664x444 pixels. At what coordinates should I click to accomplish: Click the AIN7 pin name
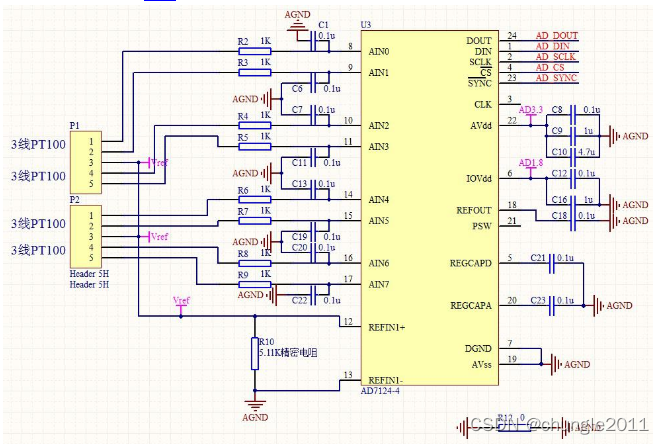tap(379, 284)
